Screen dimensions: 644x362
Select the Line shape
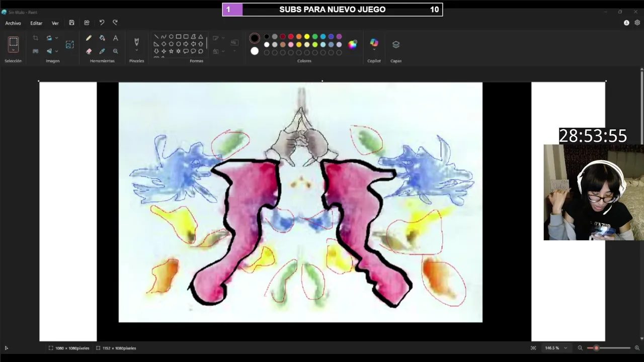pos(156,37)
